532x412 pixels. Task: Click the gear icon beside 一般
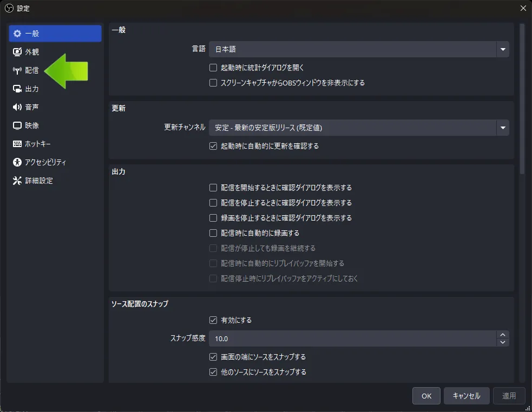point(17,34)
